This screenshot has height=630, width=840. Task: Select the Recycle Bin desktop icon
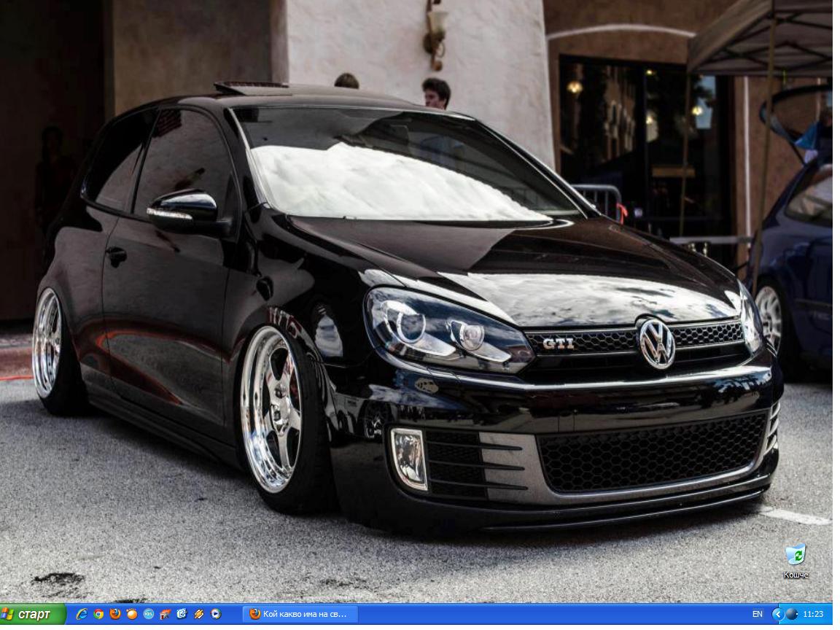(796, 554)
